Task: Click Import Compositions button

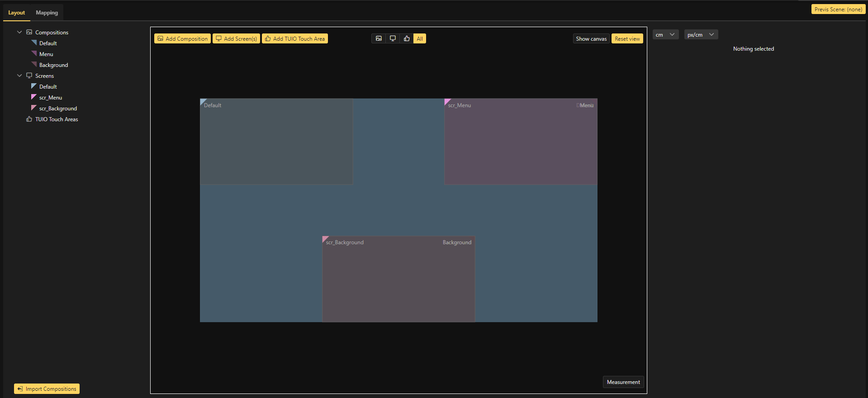Action: click(47, 389)
